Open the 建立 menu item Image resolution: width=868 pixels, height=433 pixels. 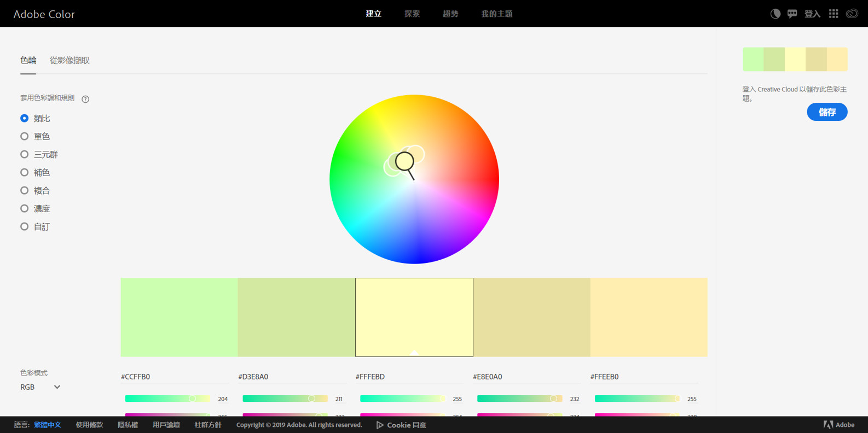374,14
